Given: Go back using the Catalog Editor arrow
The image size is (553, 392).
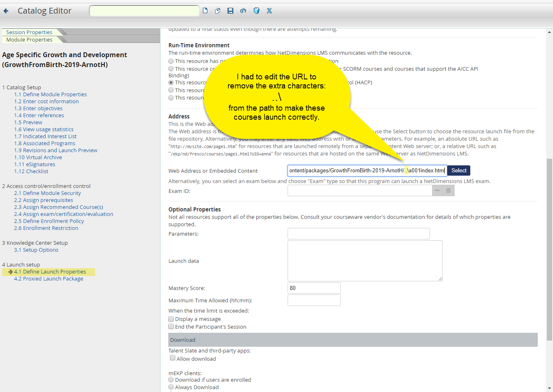Looking at the screenshot, I should (x=6, y=11).
